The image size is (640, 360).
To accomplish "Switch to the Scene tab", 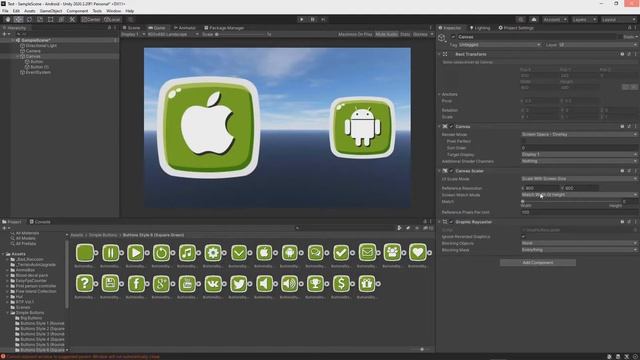I will (x=131, y=28).
